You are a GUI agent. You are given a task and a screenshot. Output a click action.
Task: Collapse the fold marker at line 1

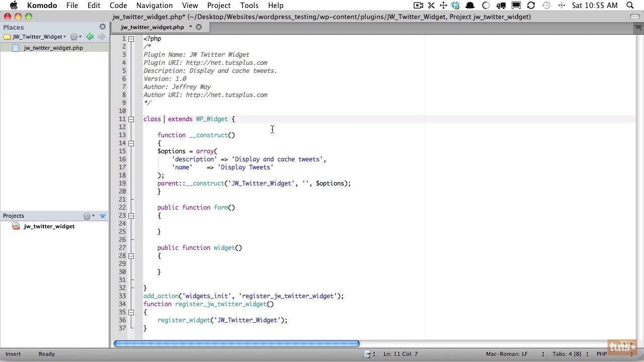coord(131,39)
